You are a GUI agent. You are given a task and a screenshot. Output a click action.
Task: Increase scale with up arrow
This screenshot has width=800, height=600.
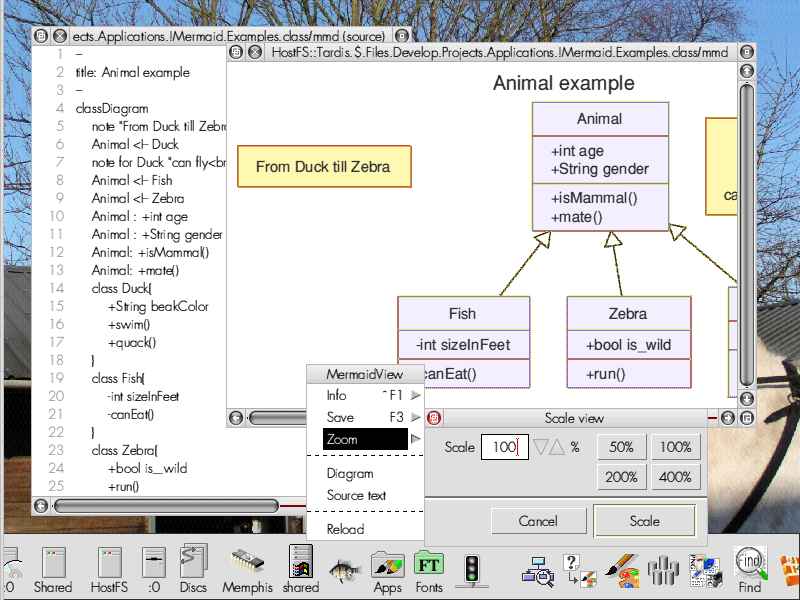click(x=557, y=447)
